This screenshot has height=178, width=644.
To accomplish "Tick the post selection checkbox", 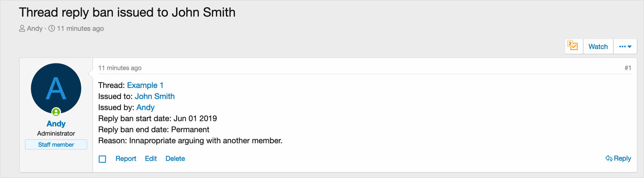I will point(102,159).
